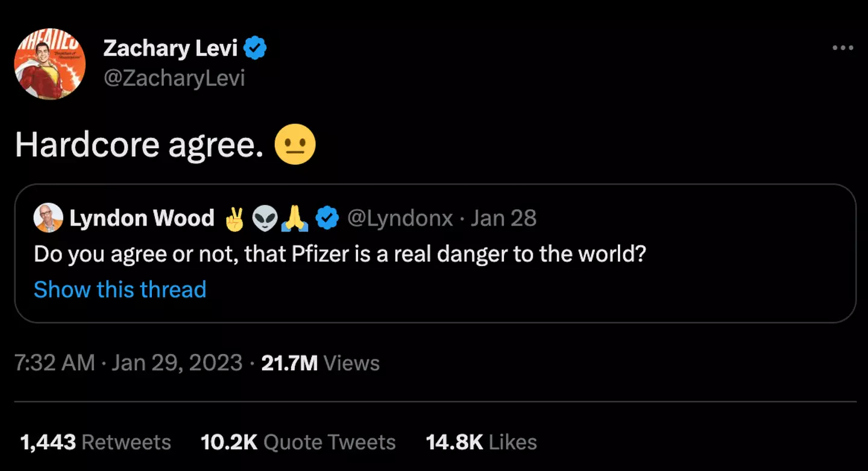868x471 pixels.
Task: Open the quoted tweet about Pfizer
Action: 340,254
